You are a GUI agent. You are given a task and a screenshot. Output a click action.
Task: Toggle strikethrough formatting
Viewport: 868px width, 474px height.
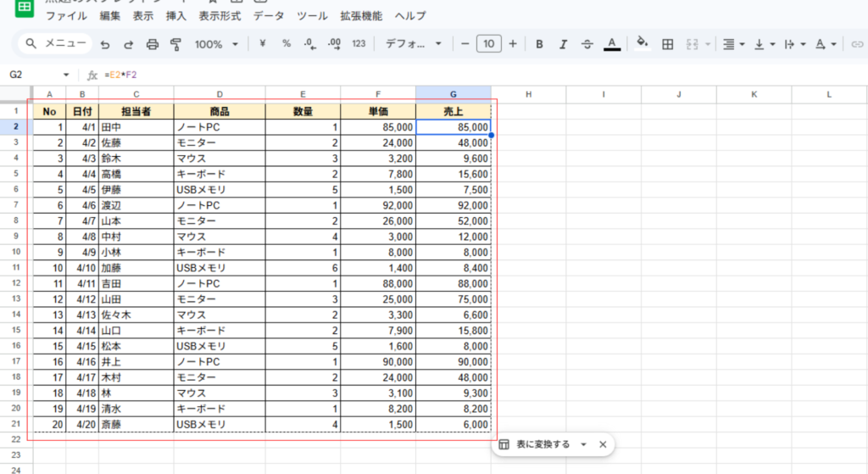(587, 44)
